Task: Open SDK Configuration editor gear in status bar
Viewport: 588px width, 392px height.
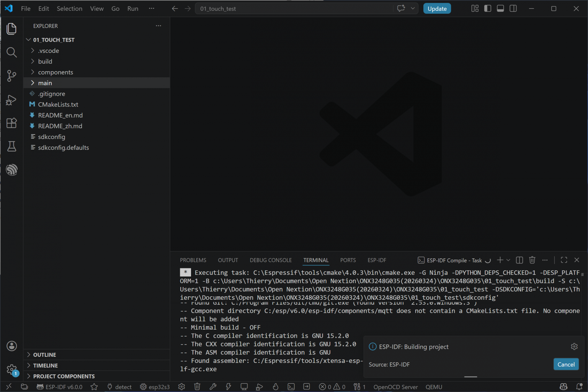Action: (x=181, y=387)
